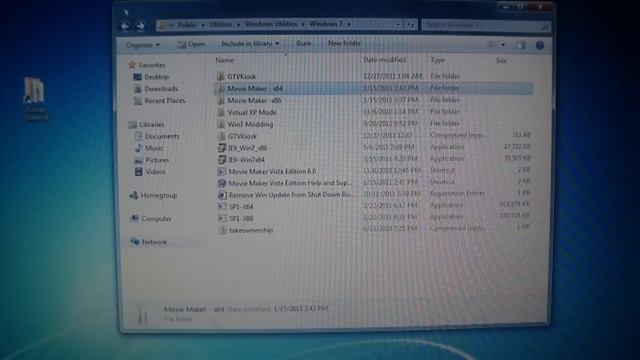Sort by the Size column header
This screenshot has height=360, width=640.
pyautogui.click(x=501, y=61)
